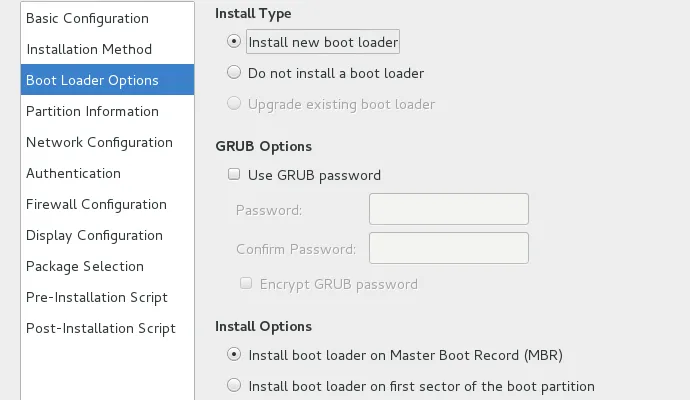Toggle the Encrypt GRUB password checkbox

click(x=246, y=284)
